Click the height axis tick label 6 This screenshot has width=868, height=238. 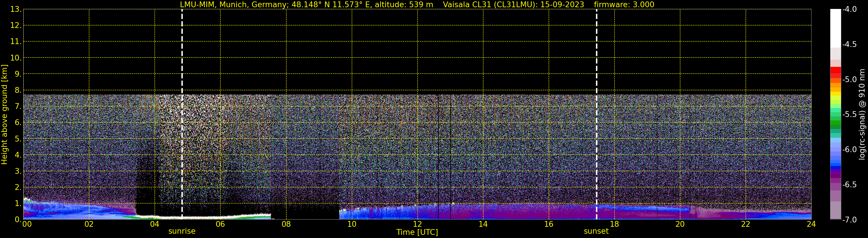[18, 123]
